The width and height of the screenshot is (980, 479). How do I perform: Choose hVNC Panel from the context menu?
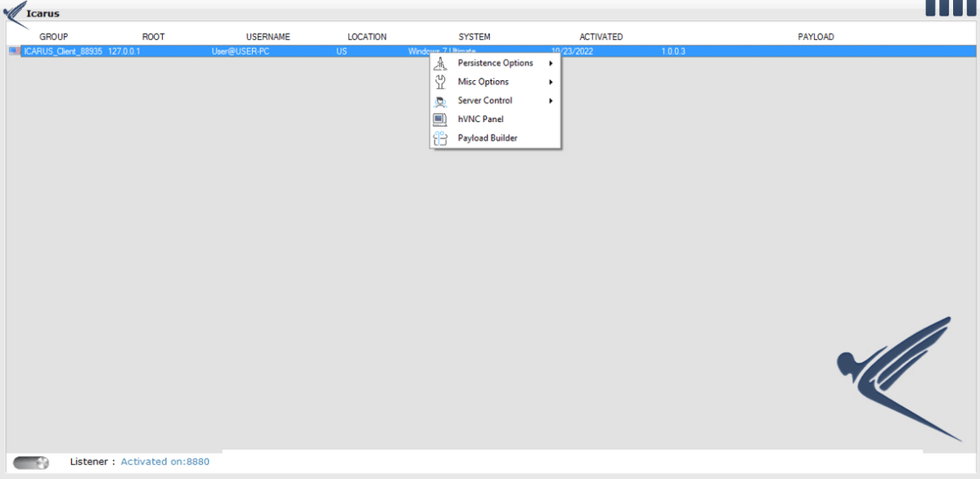(x=480, y=120)
